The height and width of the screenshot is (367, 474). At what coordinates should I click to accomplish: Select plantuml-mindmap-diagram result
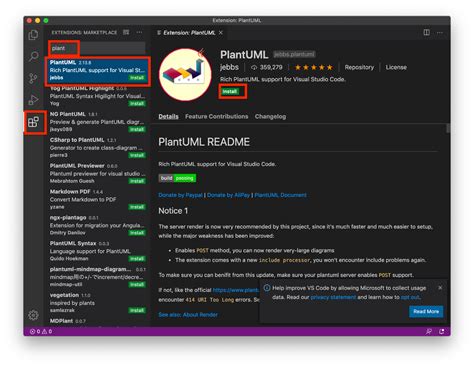coord(97,277)
